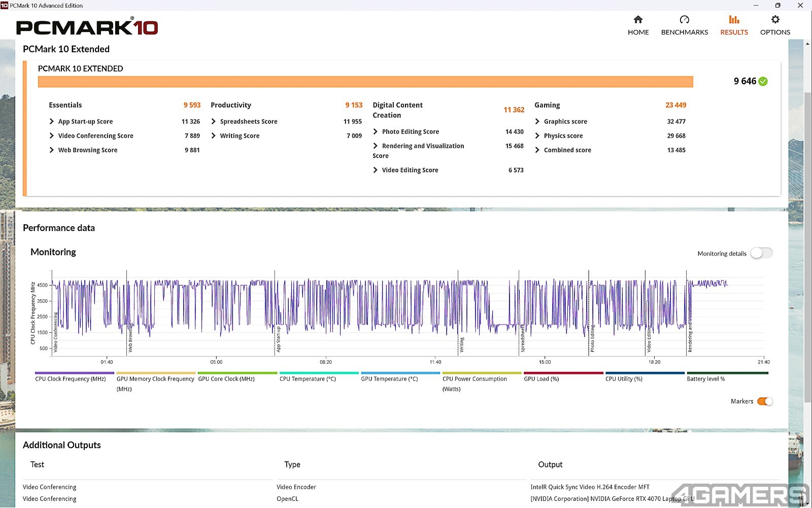Viewport: 812px width, 508px height.
Task: Switch to the BENCHMARKS tab label
Action: coord(684,32)
